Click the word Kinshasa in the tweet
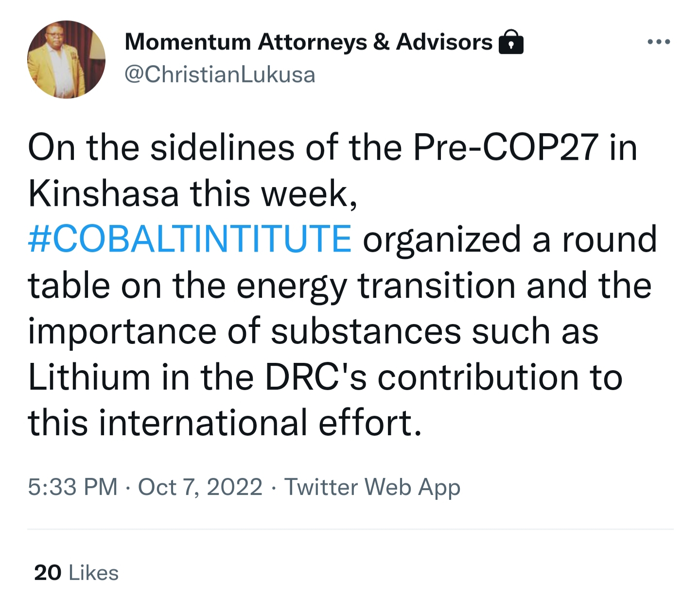The width and height of the screenshot is (700, 598). tap(104, 193)
